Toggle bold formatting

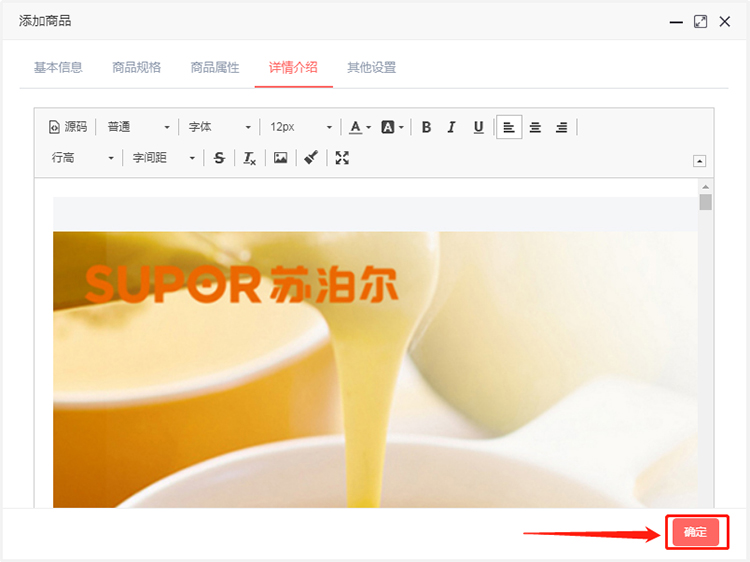pos(426,127)
